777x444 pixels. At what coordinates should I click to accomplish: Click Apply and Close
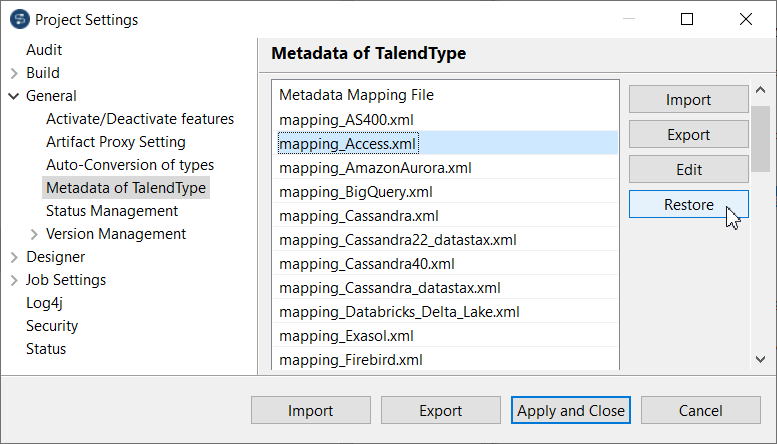570,411
